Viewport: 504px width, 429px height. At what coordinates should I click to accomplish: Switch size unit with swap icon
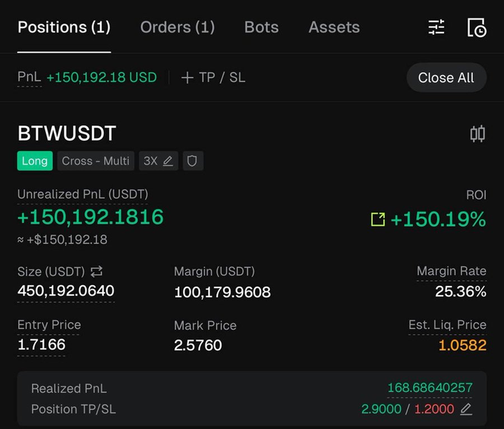pyautogui.click(x=96, y=271)
